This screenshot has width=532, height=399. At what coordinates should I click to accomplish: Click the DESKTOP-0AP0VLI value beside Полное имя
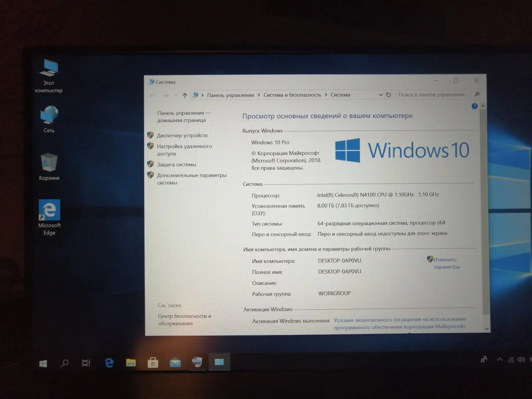click(x=339, y=271)
